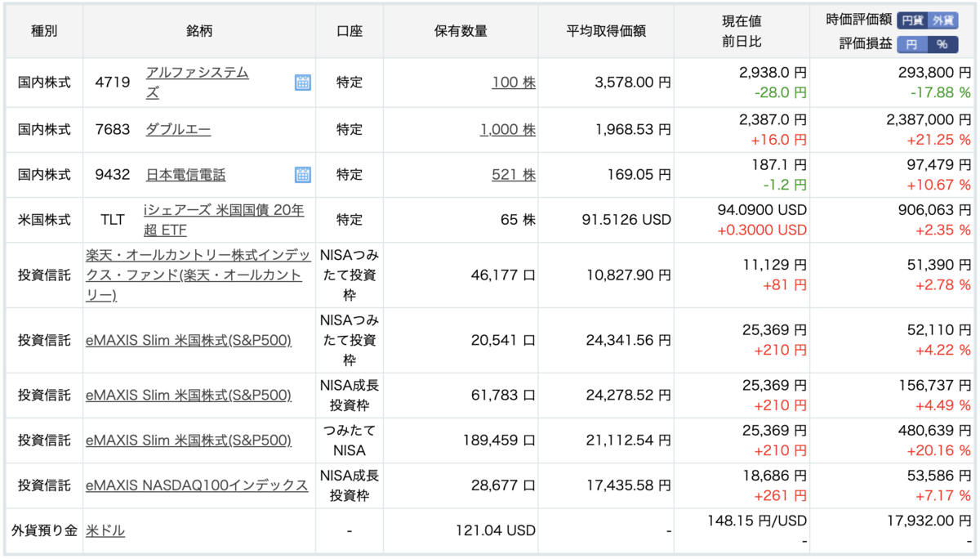This screenshot has width=980, height=559.
Task: Open アルファシステムズ stock link
Action: (x=197, y=83)
